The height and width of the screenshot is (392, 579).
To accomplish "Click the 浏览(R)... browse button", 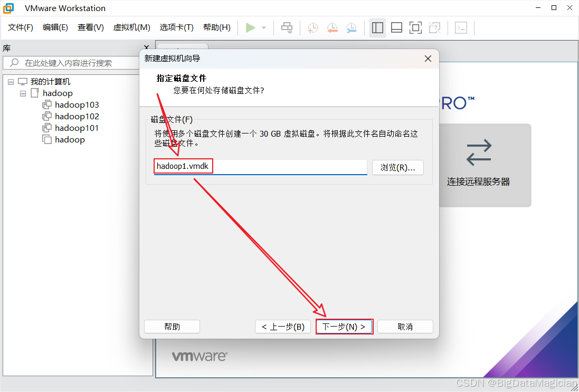I will pyautogui.click(x=397, y=168).
